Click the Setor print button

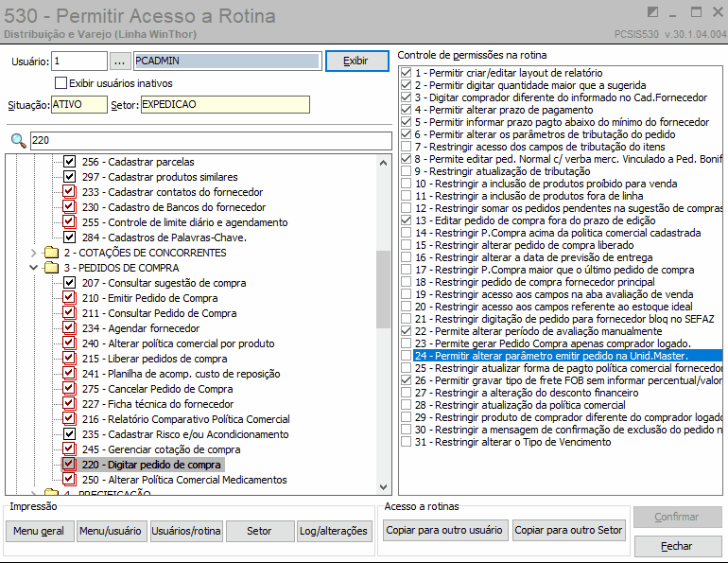click(260, 531)
